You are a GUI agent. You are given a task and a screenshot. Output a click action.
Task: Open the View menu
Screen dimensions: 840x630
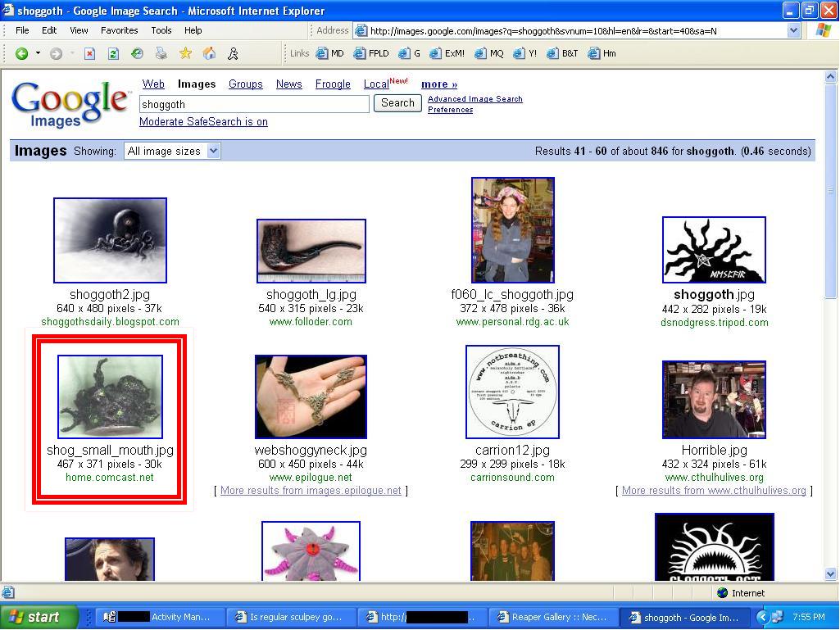tap(79, 30)
